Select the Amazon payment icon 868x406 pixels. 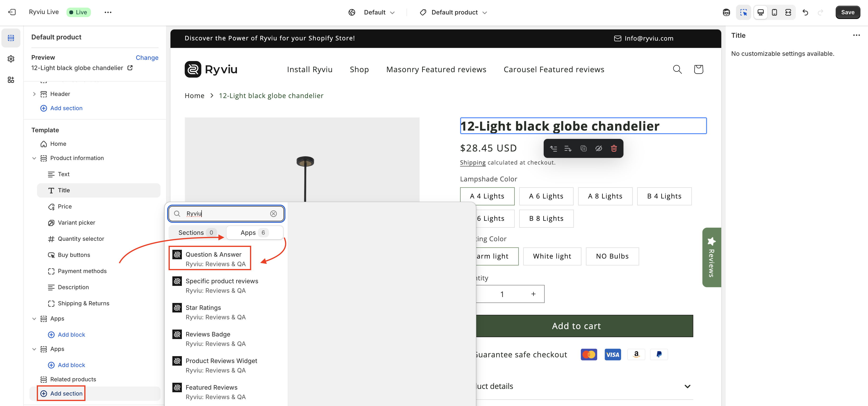click(636, 354)
